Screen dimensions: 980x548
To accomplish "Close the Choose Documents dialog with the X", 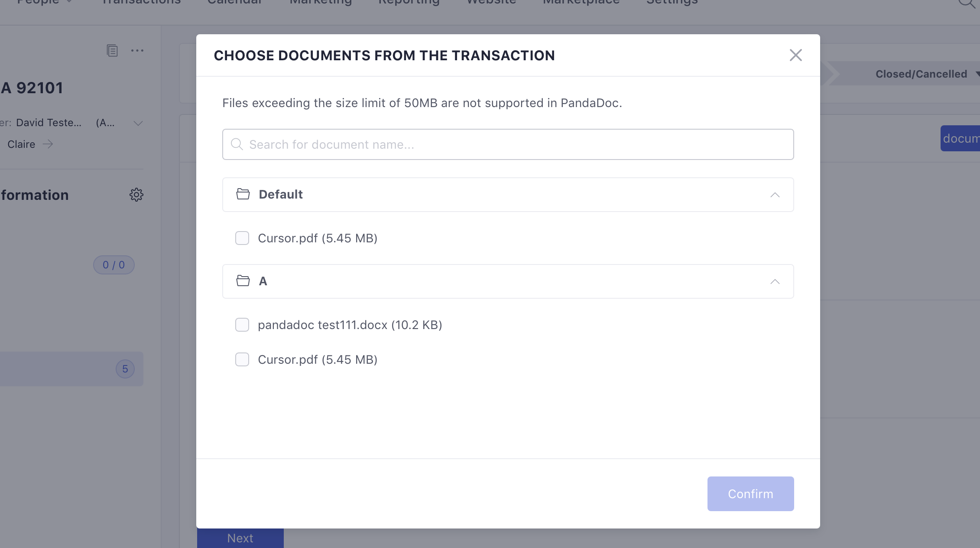I will pyautogui.click(x=795, y=55).
